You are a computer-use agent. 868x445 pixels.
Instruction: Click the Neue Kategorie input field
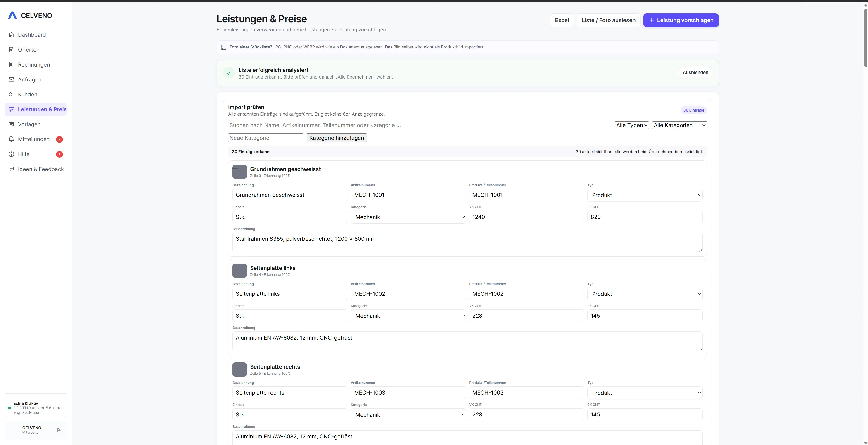point(266,138)
